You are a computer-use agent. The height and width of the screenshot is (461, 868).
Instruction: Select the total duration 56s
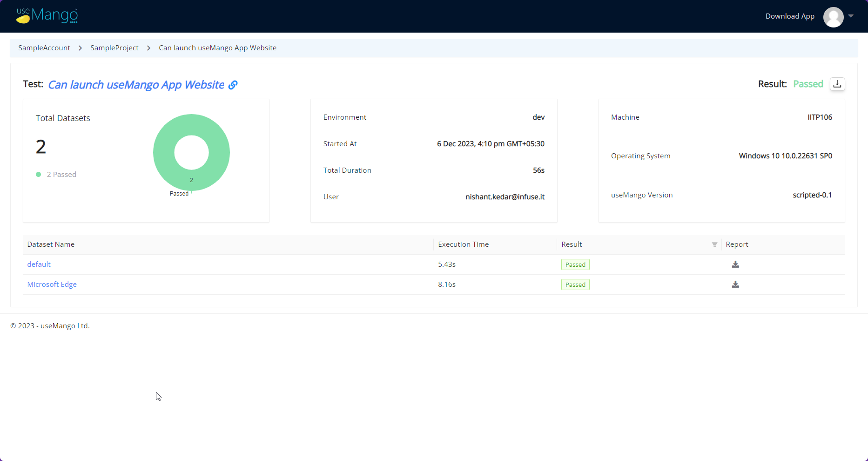538,170
